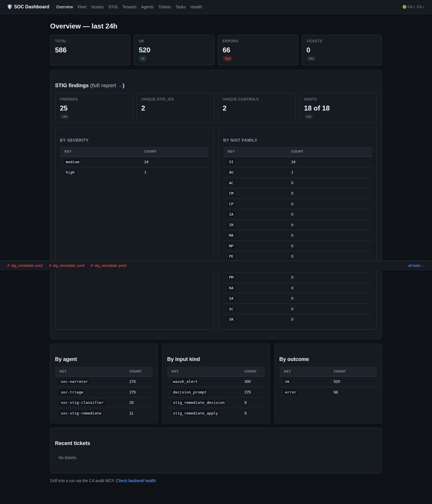Navigate to the Agents page
The image size is (432, 504).
click(x=147, y=7)
